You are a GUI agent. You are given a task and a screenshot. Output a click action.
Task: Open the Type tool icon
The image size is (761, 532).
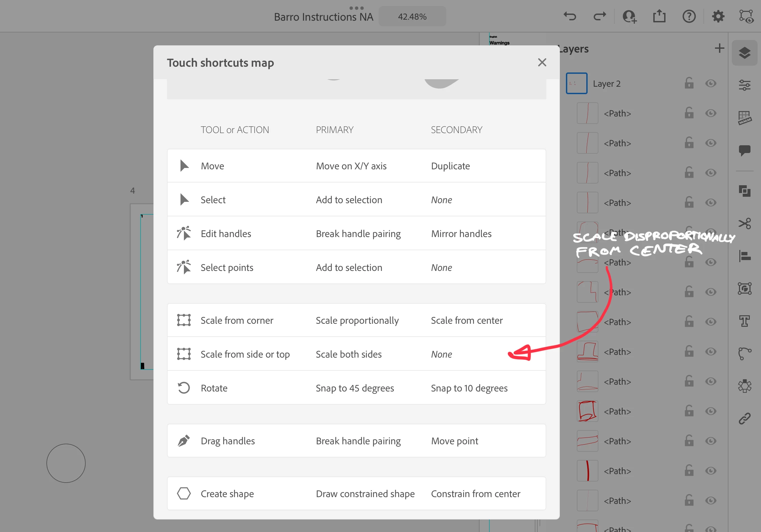744,321
